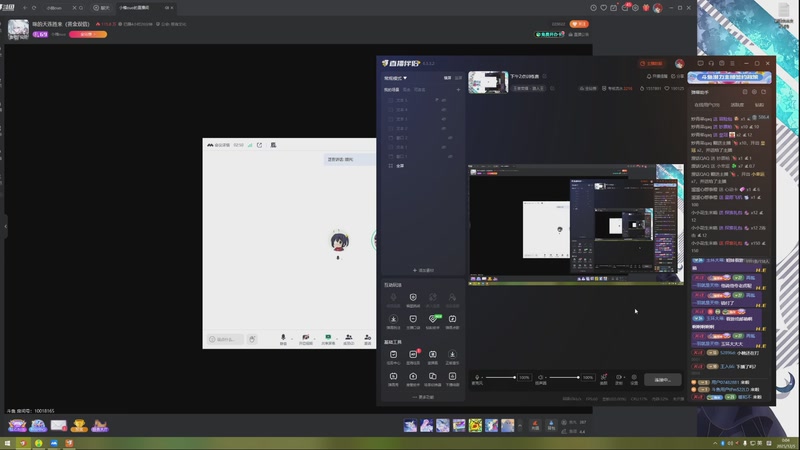
Task: Click pop-out icon in meeting window header
Action: point(259,145)
